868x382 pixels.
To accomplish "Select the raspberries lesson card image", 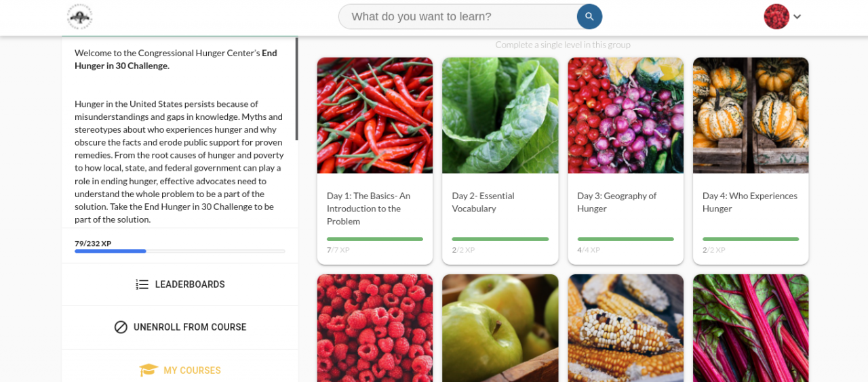I will coord(375,328).
